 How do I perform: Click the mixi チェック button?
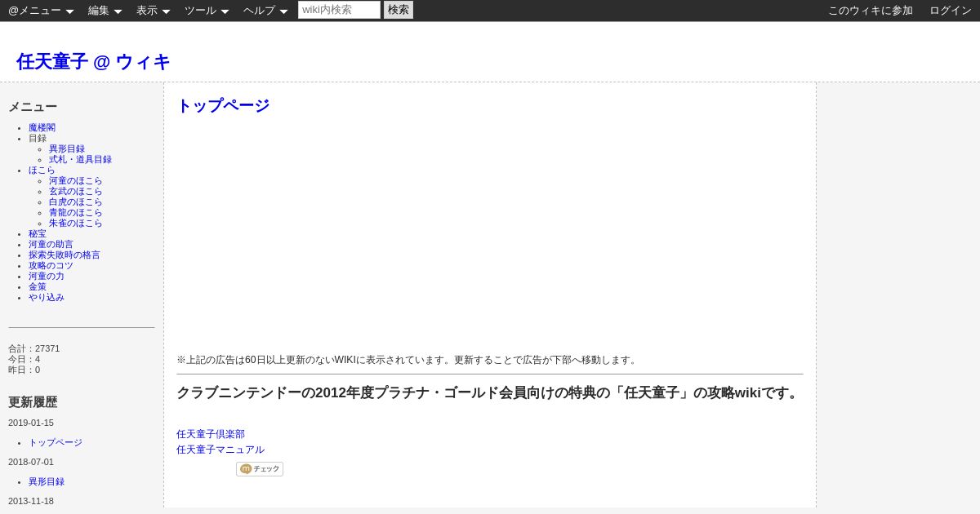(x=260, y=469)
